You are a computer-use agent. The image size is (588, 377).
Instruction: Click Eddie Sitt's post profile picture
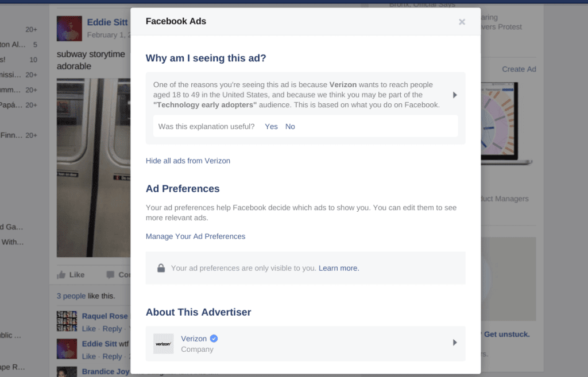tap(69, 28)
